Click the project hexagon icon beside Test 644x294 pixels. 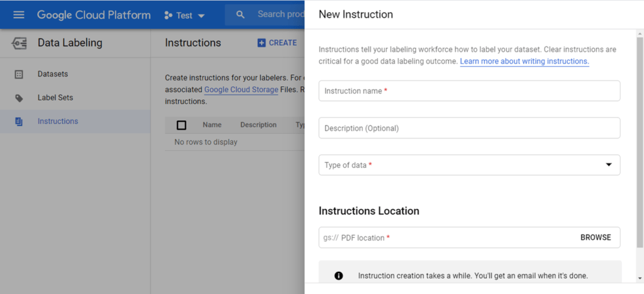coord(168,16)
